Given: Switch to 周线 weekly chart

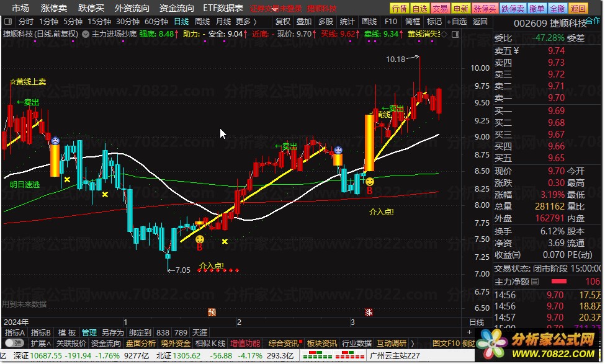Looking at the screenshot, I should [202, 22].
